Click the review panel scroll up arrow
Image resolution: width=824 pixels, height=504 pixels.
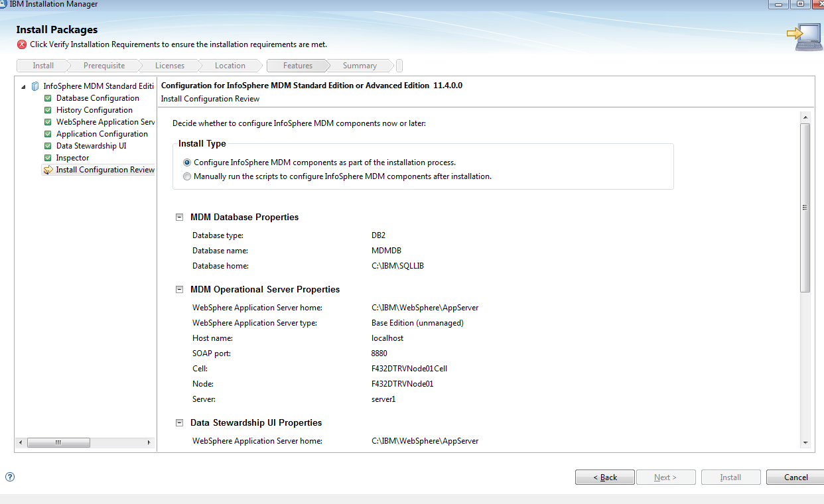coord(805,117)
